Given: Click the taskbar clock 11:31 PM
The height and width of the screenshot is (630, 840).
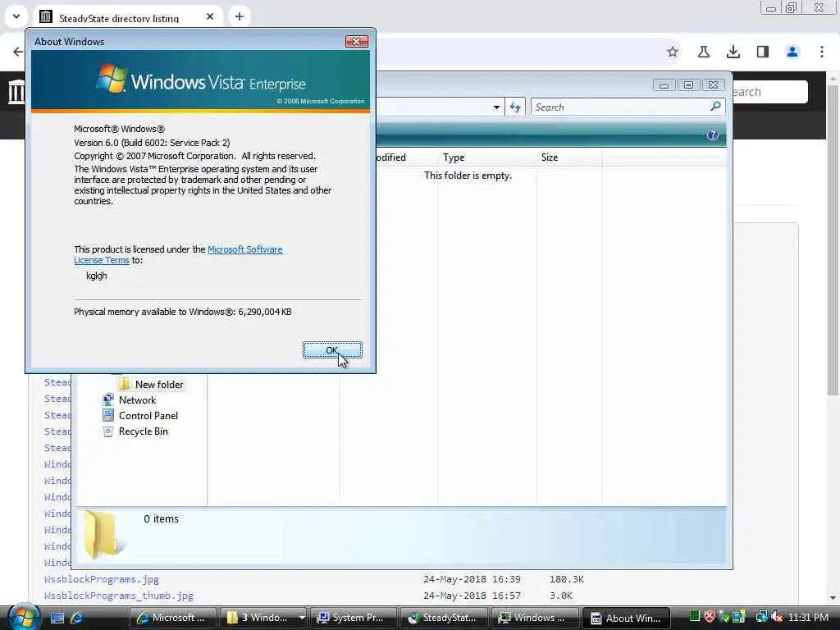Looking at the screenshot, I should coord(809,618).
